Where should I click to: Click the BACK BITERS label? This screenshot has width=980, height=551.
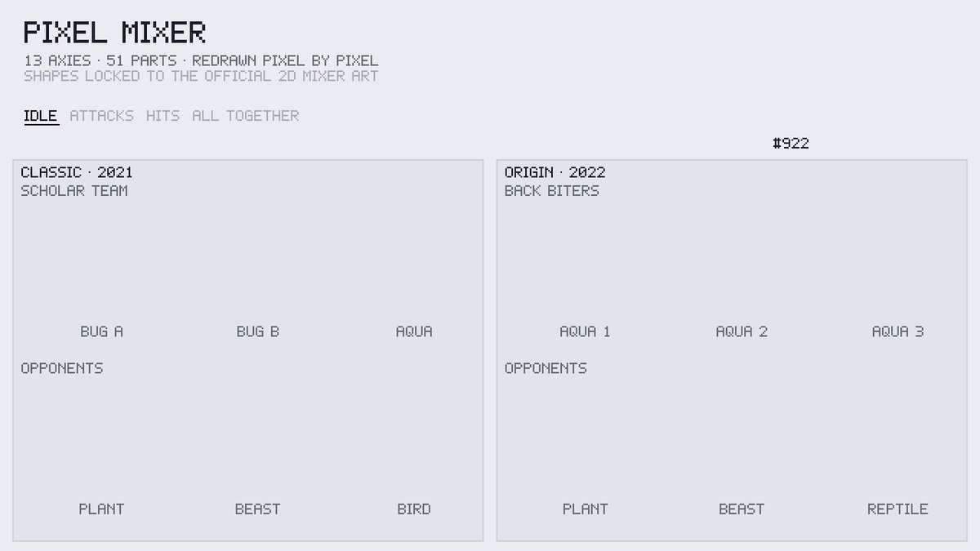coord(552,191)
